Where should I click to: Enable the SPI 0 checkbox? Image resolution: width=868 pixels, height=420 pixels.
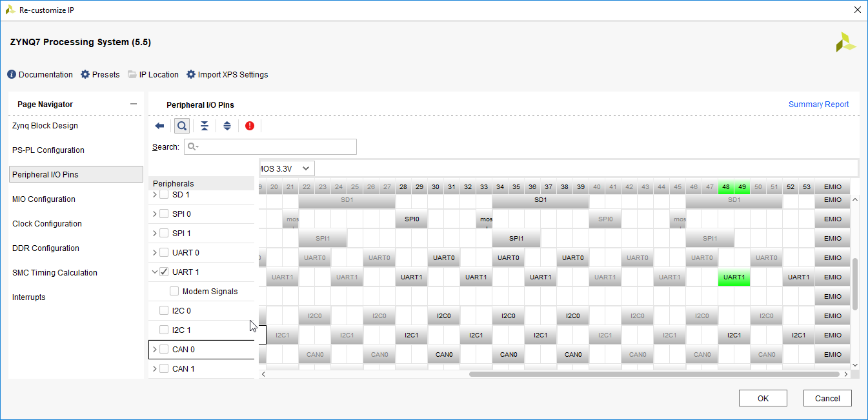click(164, 214)
